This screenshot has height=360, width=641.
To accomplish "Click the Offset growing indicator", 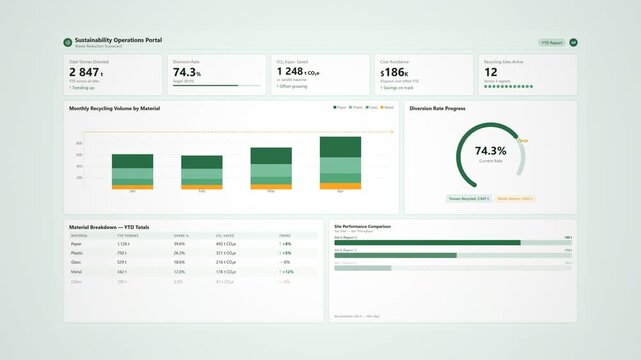I will click(292, 87).
